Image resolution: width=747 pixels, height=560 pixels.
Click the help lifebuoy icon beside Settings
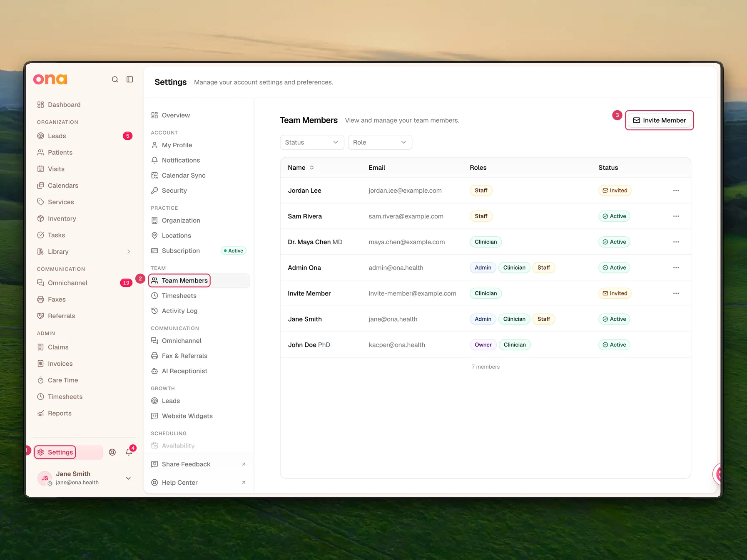(112, 452)
